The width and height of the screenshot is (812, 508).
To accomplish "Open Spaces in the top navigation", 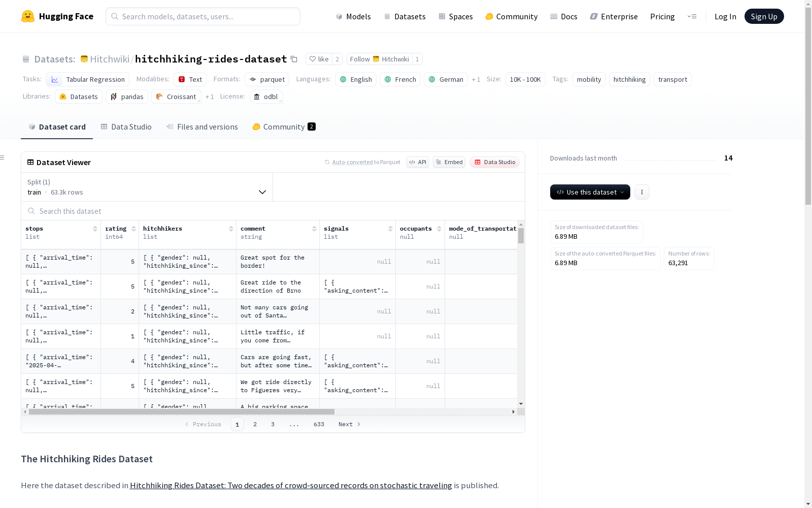I will 456,16.
